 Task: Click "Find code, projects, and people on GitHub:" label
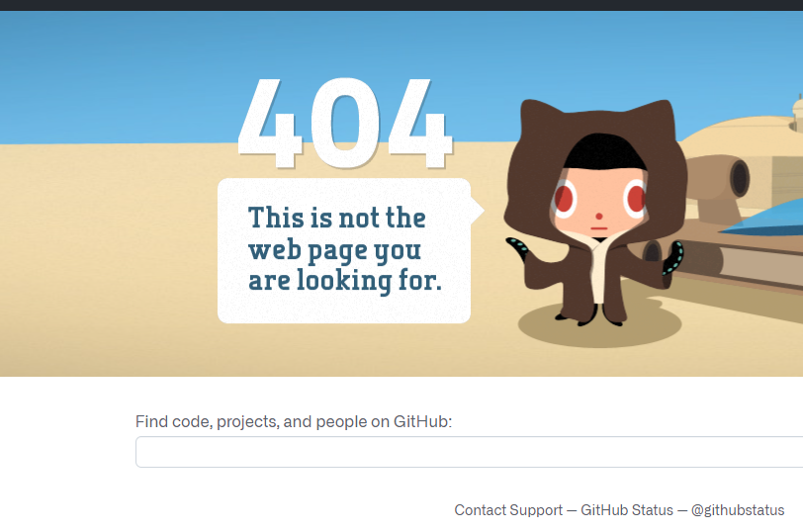point(294,421)
